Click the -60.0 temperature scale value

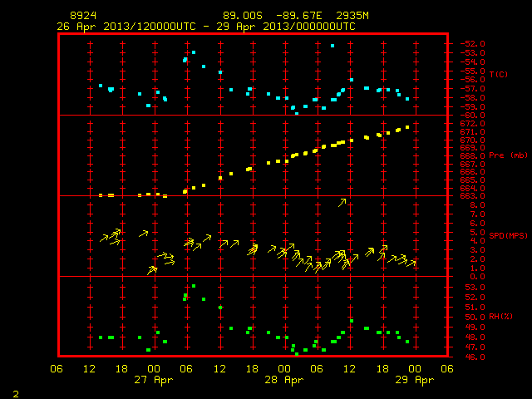pyautogui.click(x=472, y=116)
